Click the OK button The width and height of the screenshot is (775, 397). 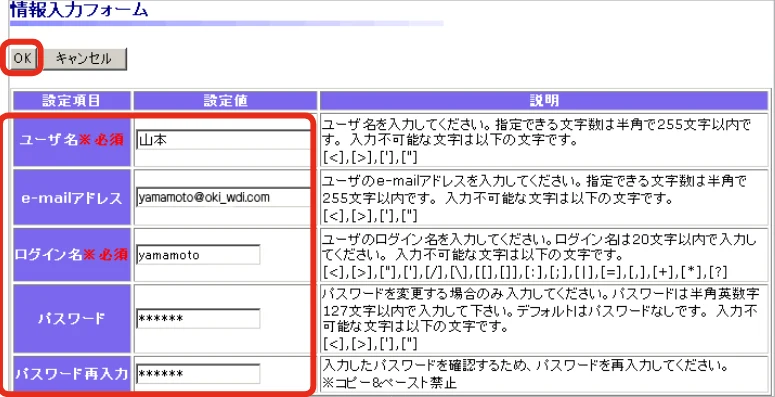point(22,58)
